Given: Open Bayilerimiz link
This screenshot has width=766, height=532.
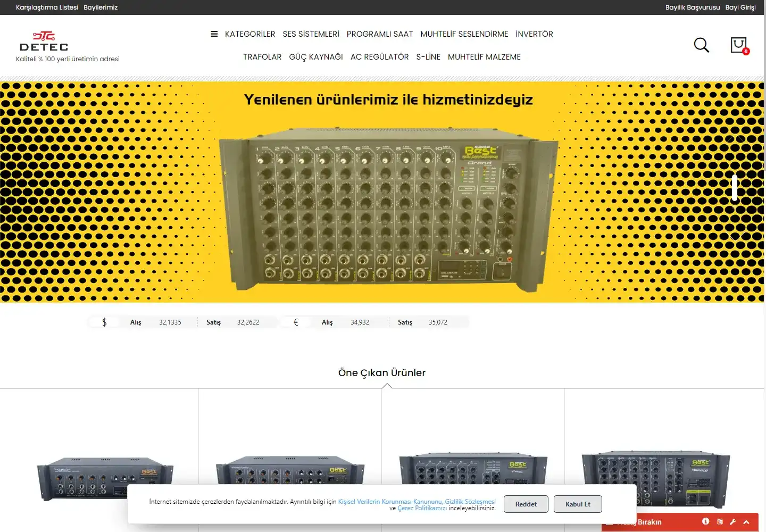Looking at the screenshot, I should click(x=101, y=7).
